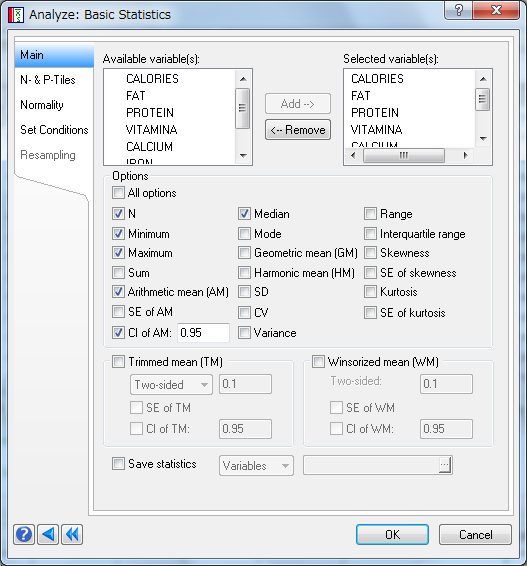Confirm with the OK button
The height and width of the screenshot is (566, 527).
click(392, 535)
